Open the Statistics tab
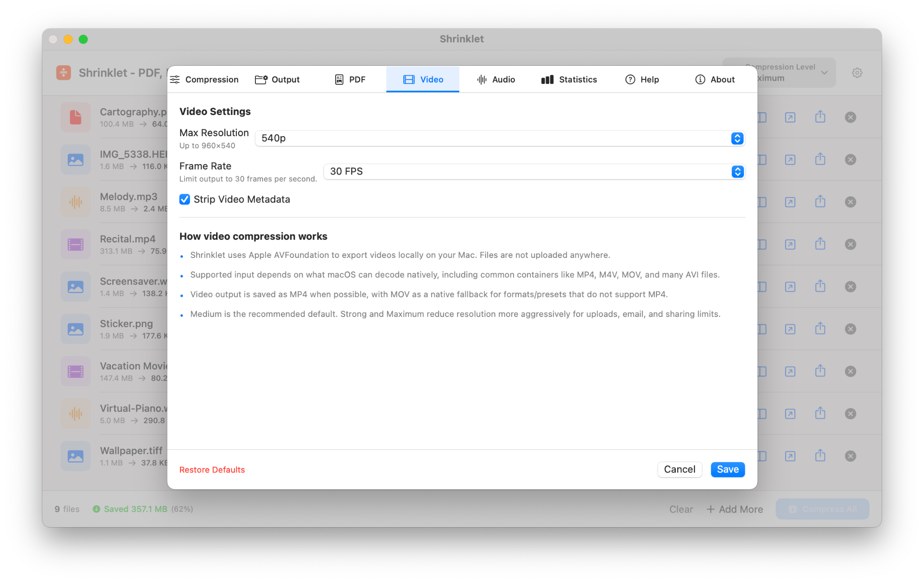Screen dimensions: 924x583 (568, 79)
